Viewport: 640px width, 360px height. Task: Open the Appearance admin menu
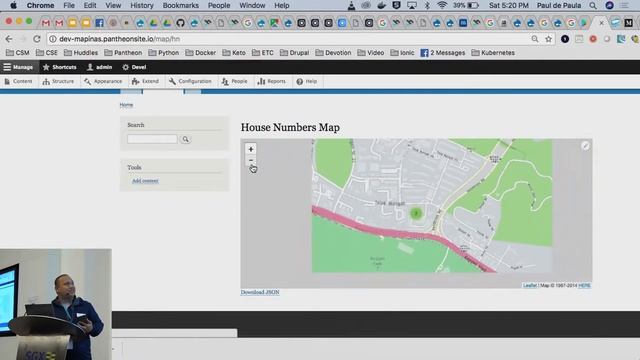point(103,81)
